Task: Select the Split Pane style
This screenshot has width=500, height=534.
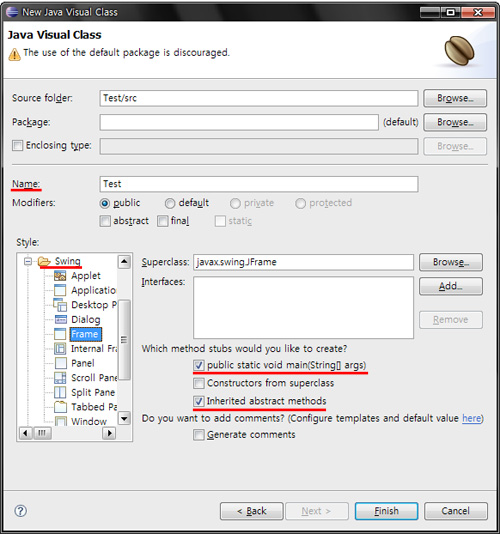Action: coord(93,392)
